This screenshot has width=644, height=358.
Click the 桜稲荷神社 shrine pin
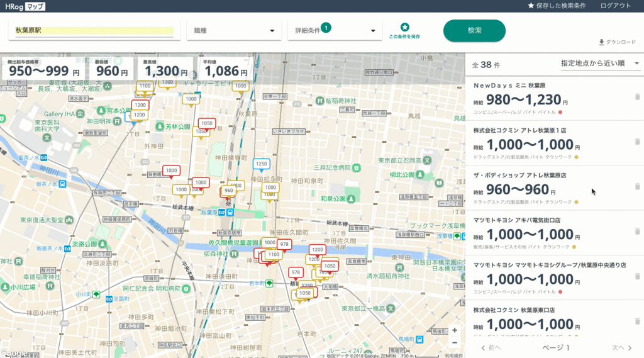coord(320,101)
